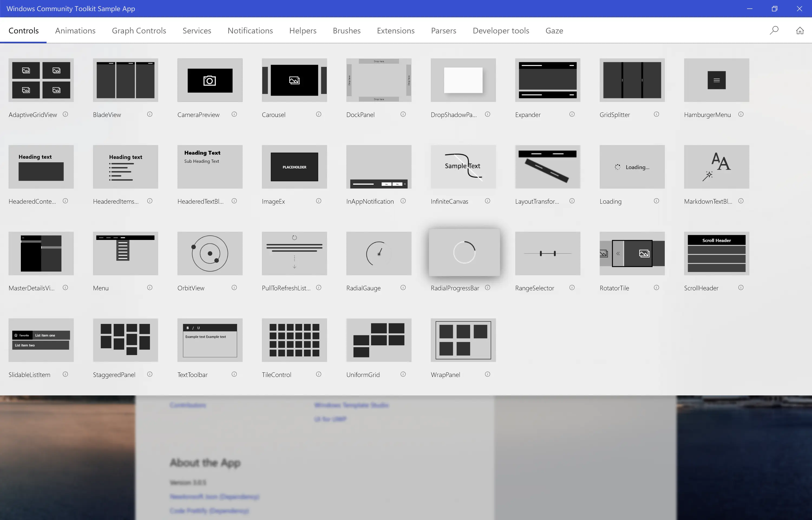Open info icon beside TextToolbar

[x=234, y=374]
